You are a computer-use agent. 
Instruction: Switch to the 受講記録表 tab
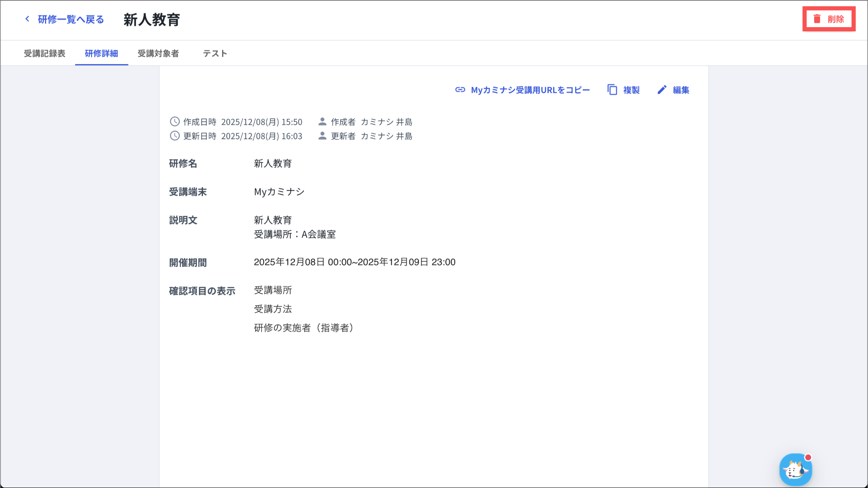(45, 53)
